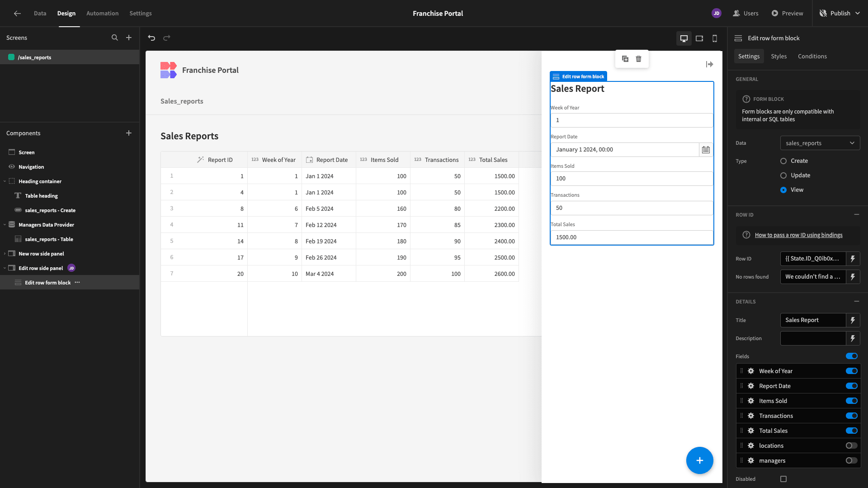Image resolution: width=868 pixels, height=488 pixels.
Task: Tick the Disabled checkbox
Action: (x=783, y=479)
